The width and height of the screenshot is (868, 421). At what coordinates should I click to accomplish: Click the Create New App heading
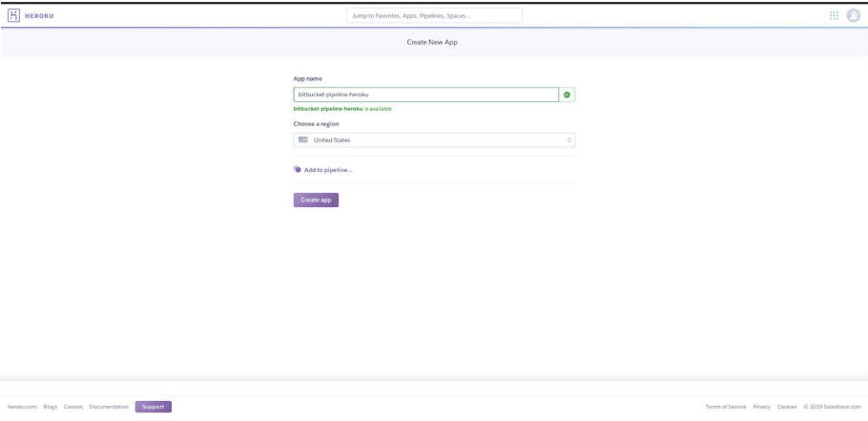click(432, 42)
